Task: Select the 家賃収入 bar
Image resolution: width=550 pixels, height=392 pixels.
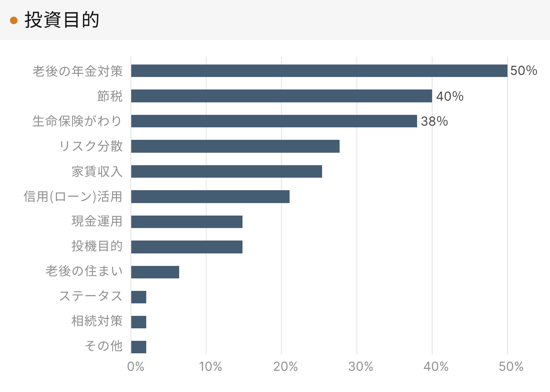Action: [x=227, y=171]
